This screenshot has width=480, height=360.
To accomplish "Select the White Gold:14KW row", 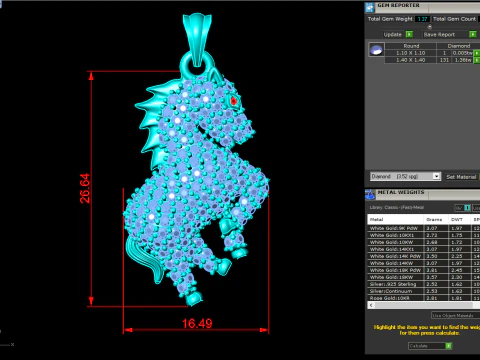I will click(x=423, y=263).
